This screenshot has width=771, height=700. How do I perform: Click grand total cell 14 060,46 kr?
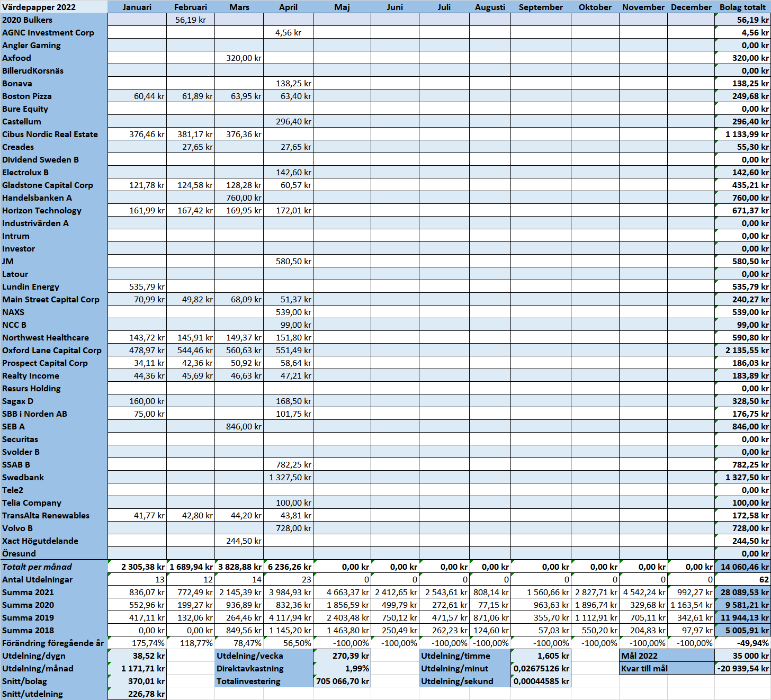click(x=742, y=567)
